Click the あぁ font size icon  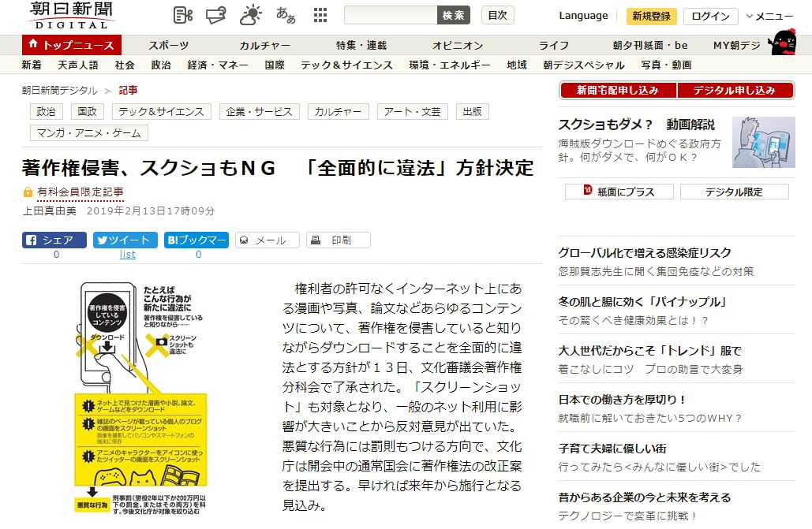tap(286, 15)
